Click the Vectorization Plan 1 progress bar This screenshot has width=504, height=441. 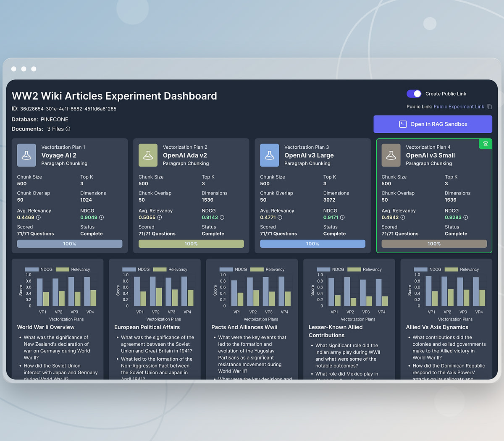pos(70,244)
